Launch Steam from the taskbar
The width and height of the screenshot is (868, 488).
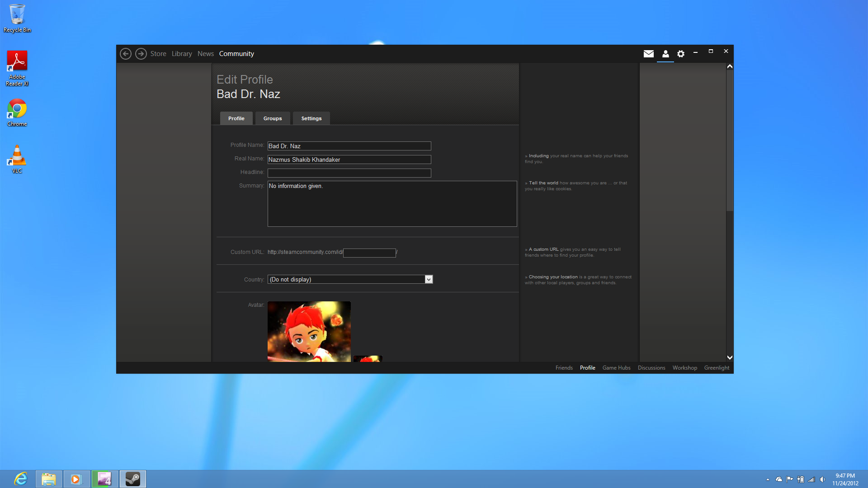[133, 479]
